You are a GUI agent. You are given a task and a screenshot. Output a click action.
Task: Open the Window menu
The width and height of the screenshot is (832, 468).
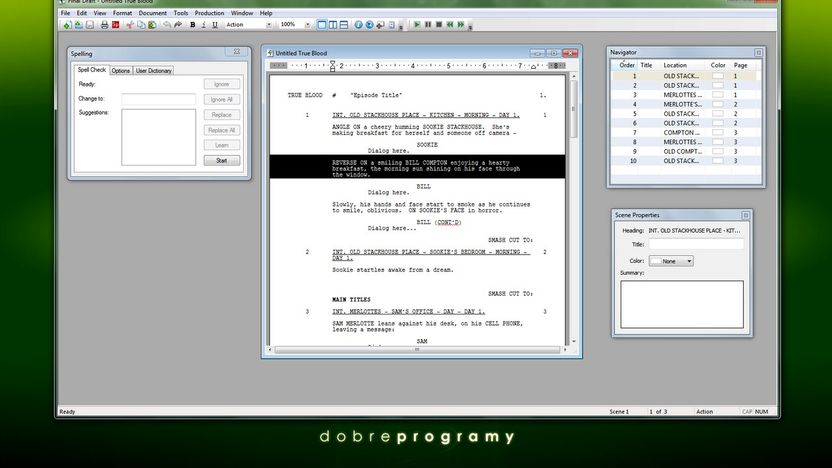[x=242, y=13]
